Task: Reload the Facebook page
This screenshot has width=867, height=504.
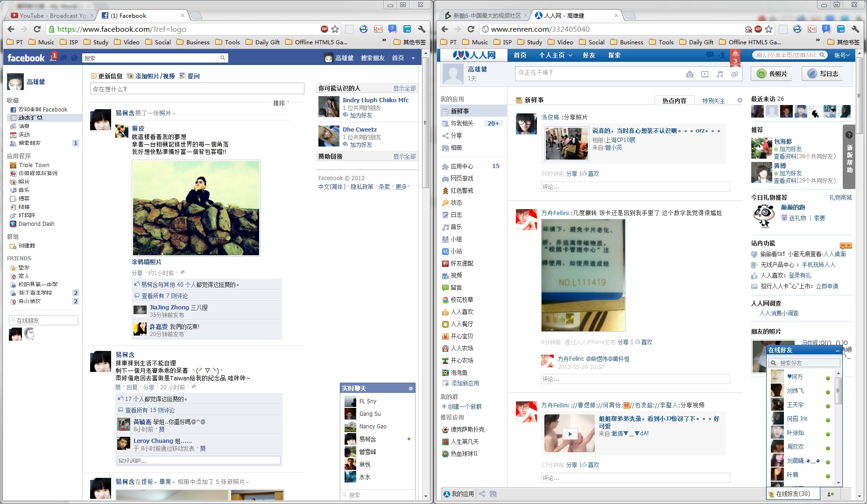Action: coord(37,29)
